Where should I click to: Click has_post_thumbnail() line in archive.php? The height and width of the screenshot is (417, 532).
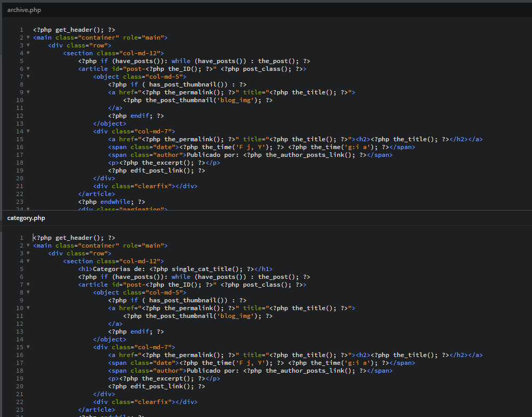(178, 84)
